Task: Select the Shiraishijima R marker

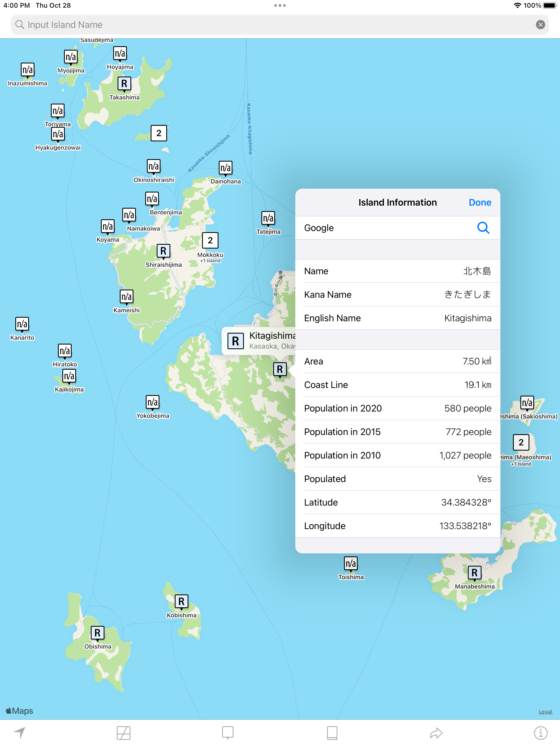Action: click(x=164, y=251)
